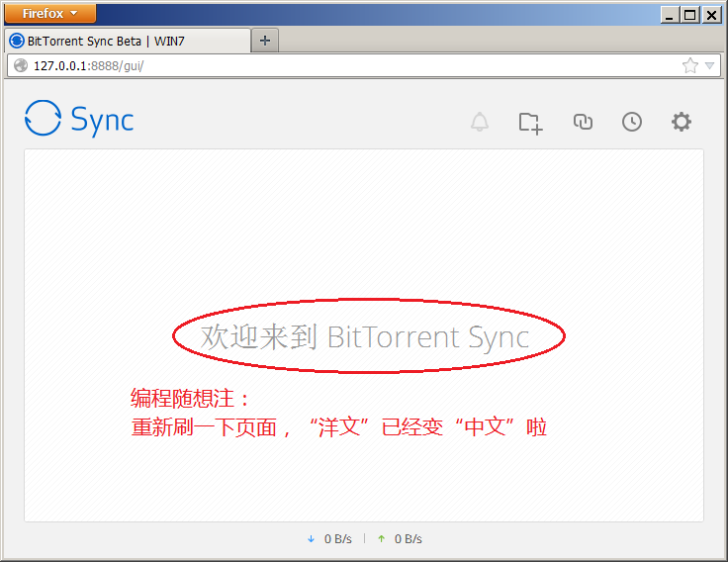Minimize the Firefox window

coord(670,15)
